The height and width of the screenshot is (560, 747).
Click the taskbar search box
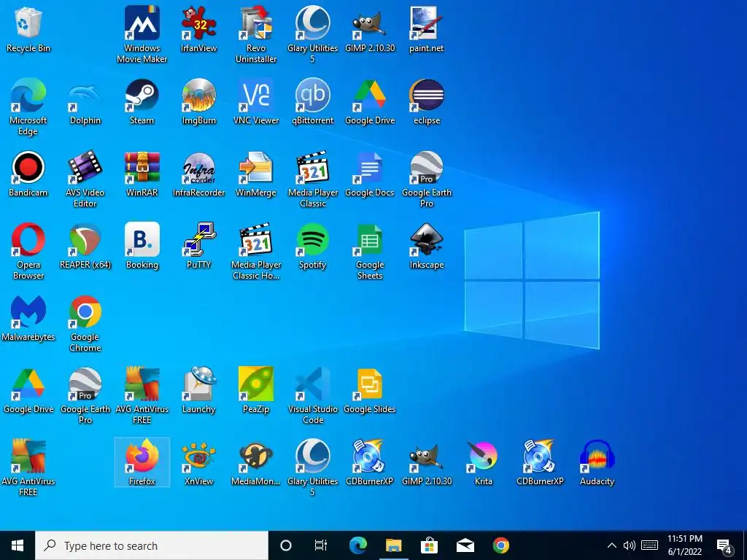152,545
